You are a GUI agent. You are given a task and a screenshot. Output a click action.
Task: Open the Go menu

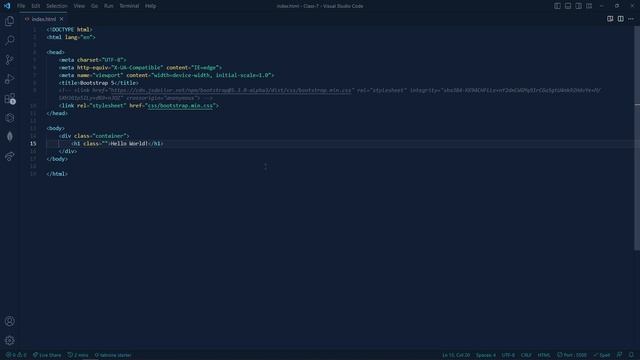[94, 6]
